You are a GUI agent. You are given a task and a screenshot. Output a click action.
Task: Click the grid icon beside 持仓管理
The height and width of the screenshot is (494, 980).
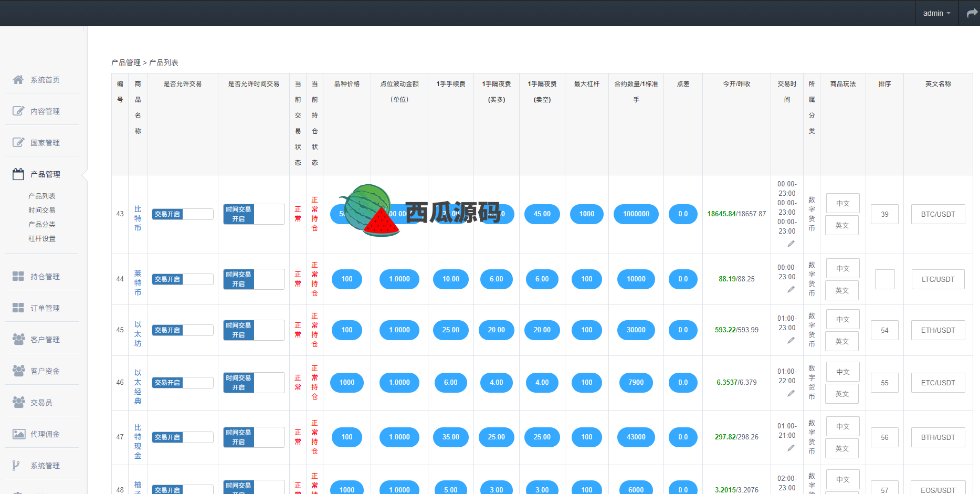(18, 276)
